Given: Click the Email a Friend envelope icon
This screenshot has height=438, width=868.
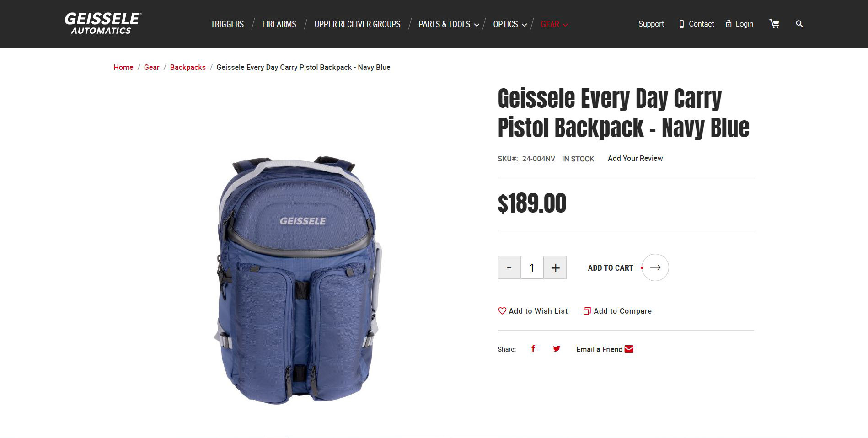Looking at the screenshot, I should tap(629, 349).
